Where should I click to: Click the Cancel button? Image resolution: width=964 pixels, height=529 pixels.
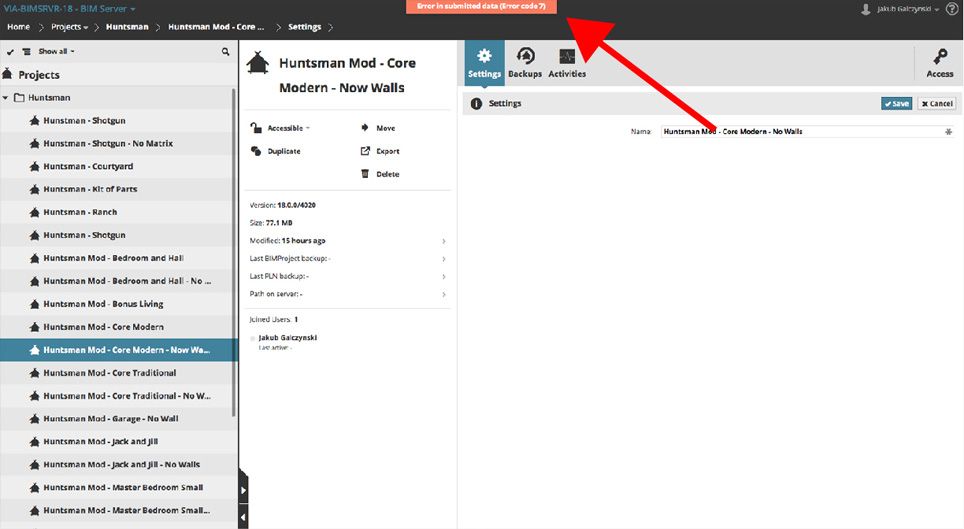tap(937, 103)
